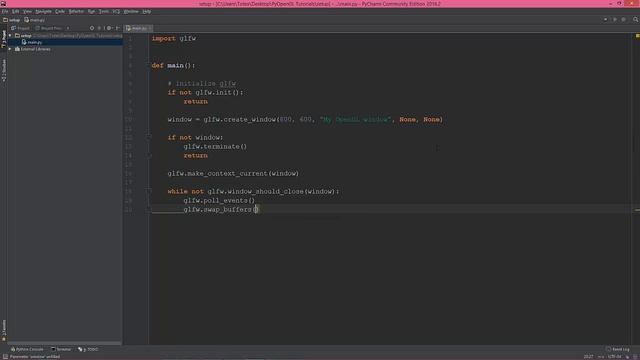Click the main.py breadcrumb in navigation bar

tap(34, 20)
